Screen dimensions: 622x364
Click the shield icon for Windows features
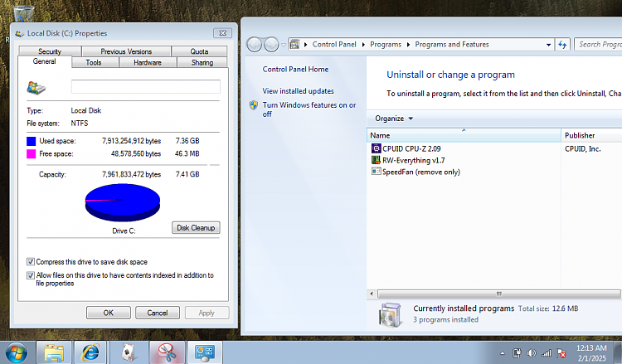click(254, 105)
